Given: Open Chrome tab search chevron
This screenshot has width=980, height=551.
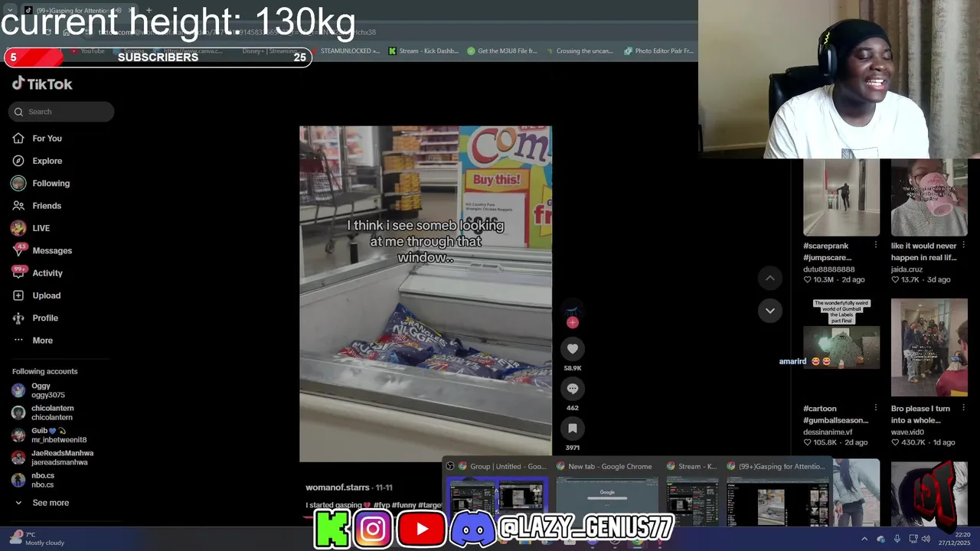Looking at the screenshot, I should 10,11.
